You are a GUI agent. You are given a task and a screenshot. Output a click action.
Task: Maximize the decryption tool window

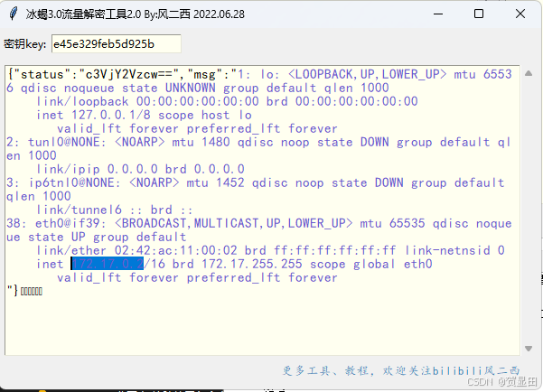pos(479,14)
